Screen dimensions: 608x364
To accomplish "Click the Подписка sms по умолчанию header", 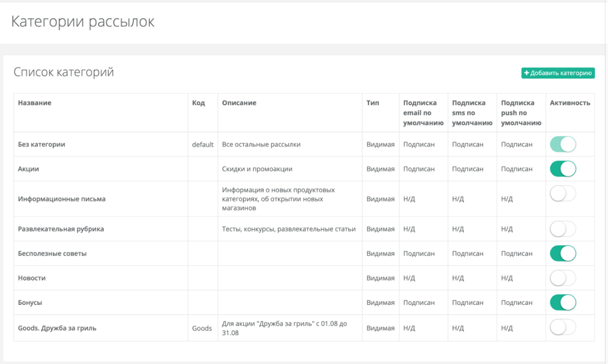I will 472,112.
